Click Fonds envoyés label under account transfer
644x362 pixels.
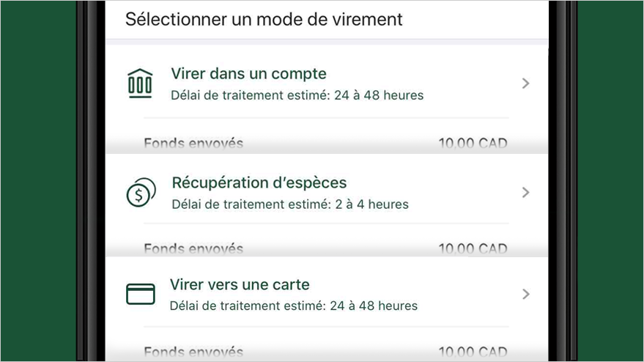(x=193, y=144)
